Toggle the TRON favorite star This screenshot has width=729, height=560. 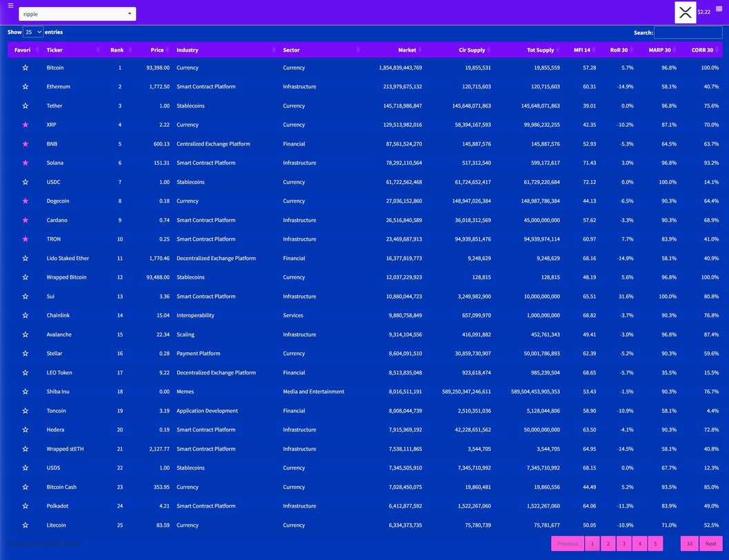pos(25,239)
